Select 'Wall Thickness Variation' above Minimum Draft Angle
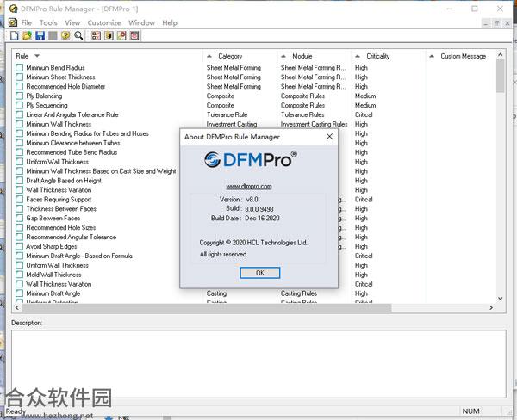The image size is (517, 420). (59, 284)
